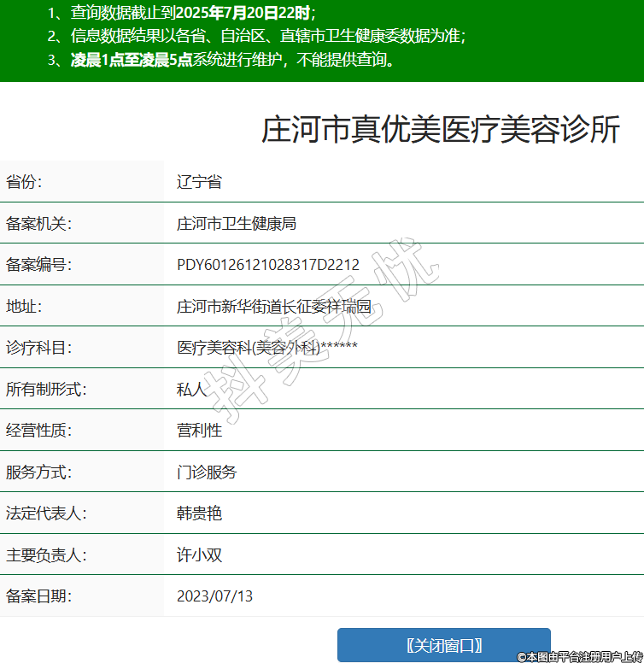Click the registration number PDY60126121028317D2212
The image size is (644, 663).
click(x=267, y=265)
